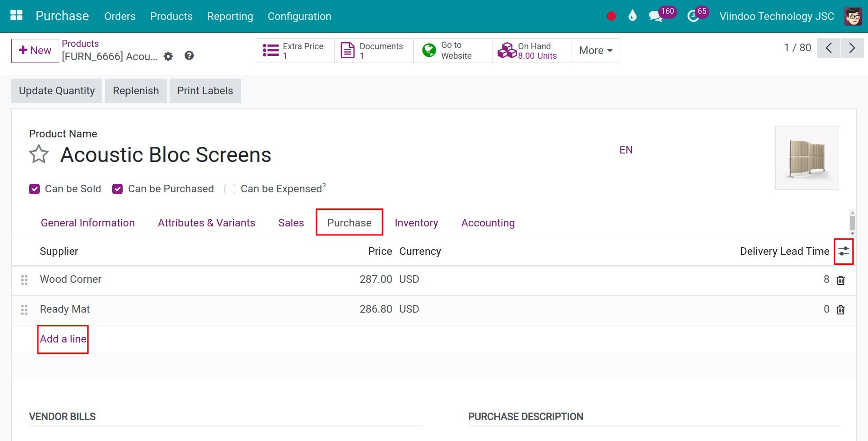Image resolution: width=868 pixels, height=441 pixels.
Task: Edit the Acoustic Bloc Screens name field
Action: (x=166, y=154)
